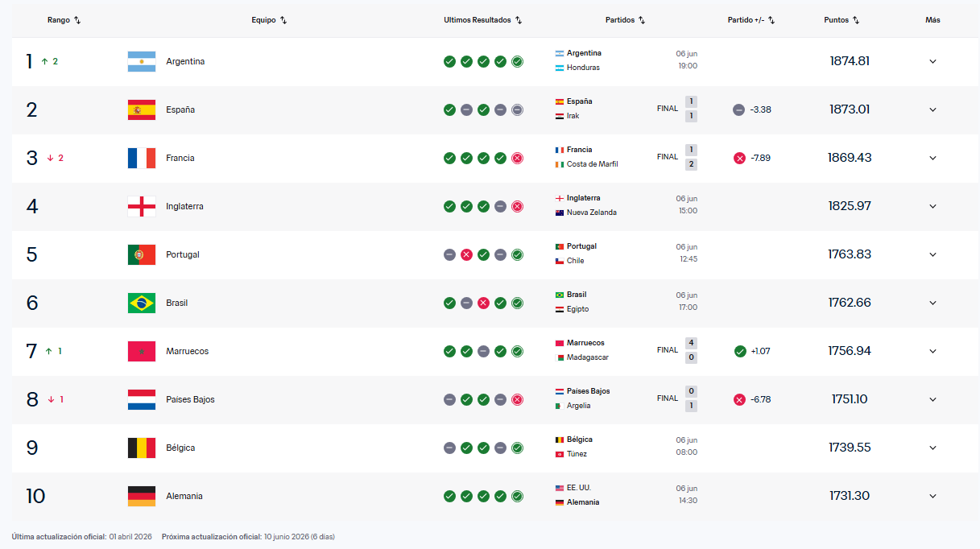Viewport: 980px width, 549px height.
Task: Expand more details for Inglaterra row
Action: coord(932,206)
